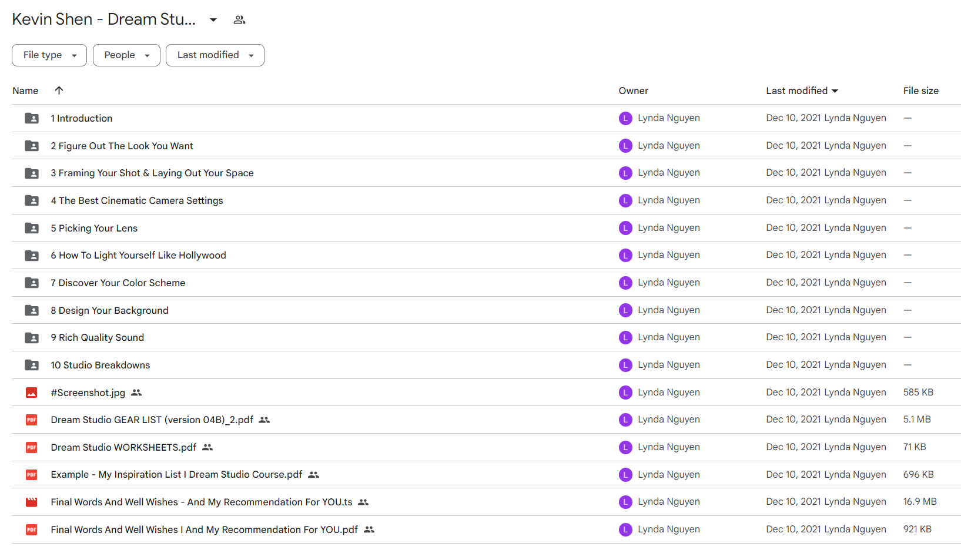Select 7 Discover Your Color Scheme folder

118,283
